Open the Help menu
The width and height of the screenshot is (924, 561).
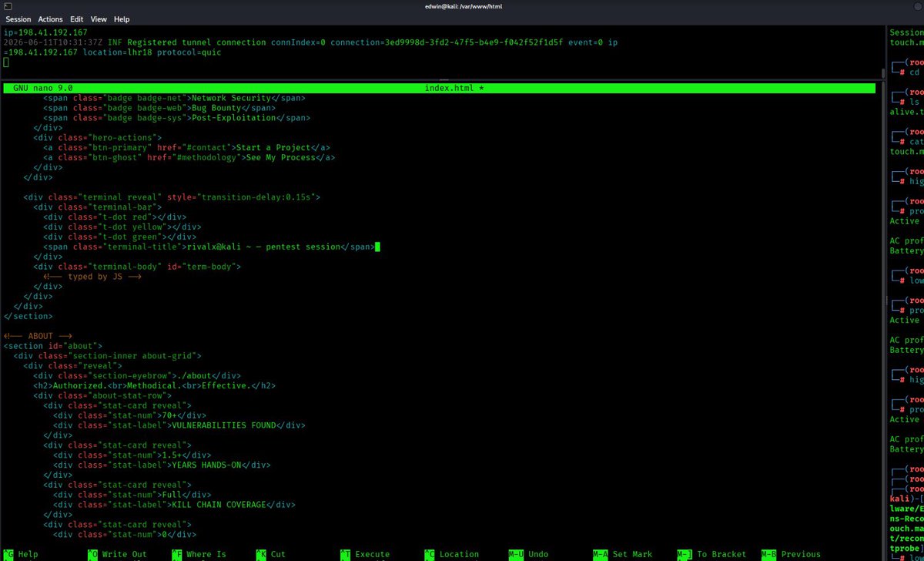coord(122,18)
